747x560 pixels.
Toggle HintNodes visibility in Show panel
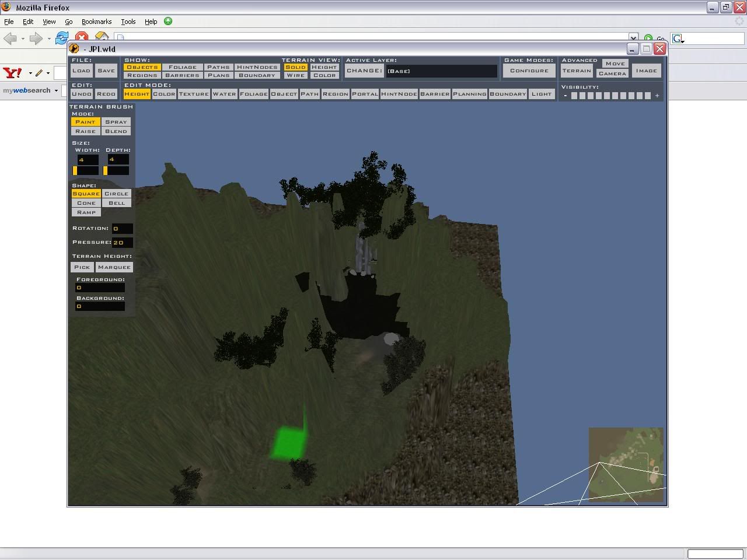pyautogui.click(x=257, y=67)
